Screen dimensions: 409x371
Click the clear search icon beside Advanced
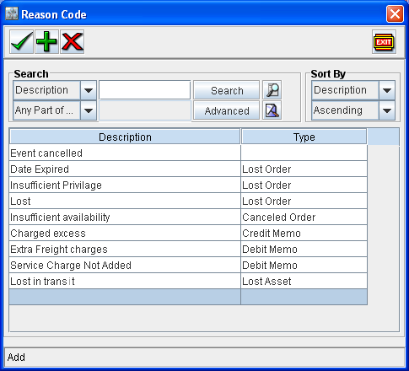click(272, 110)
